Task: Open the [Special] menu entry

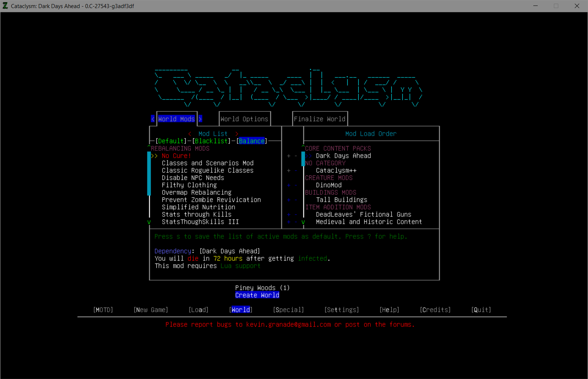Action: [288, 310]
